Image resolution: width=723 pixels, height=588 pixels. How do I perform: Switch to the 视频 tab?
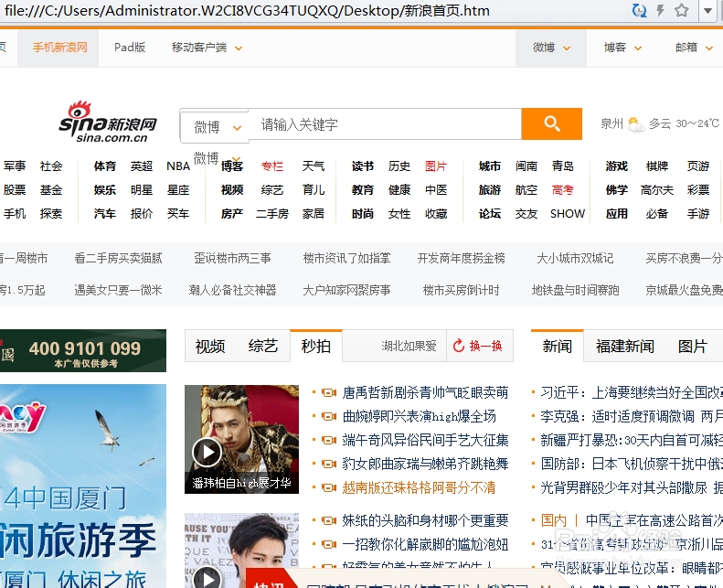click(x=210, y=347)
